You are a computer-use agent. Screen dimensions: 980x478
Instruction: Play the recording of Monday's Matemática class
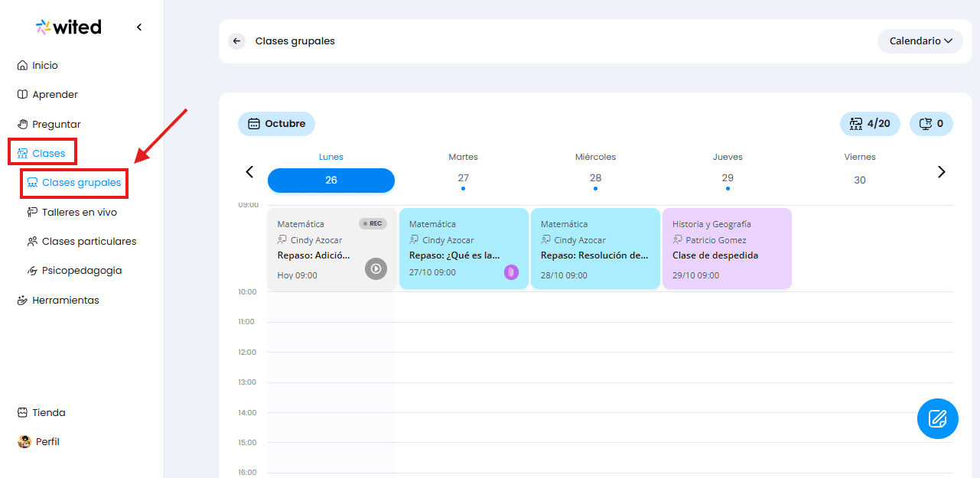(376, 268)
